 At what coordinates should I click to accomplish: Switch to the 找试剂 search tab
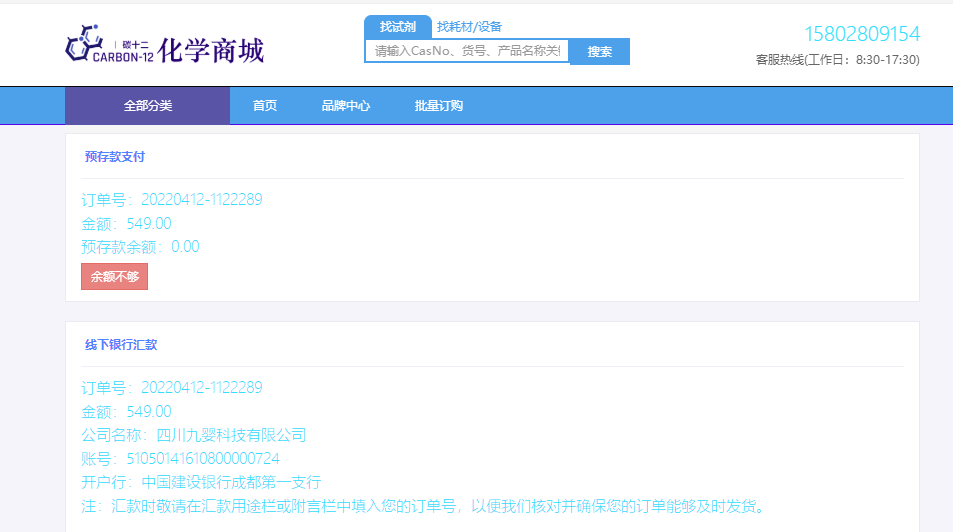tap(397, 27)
